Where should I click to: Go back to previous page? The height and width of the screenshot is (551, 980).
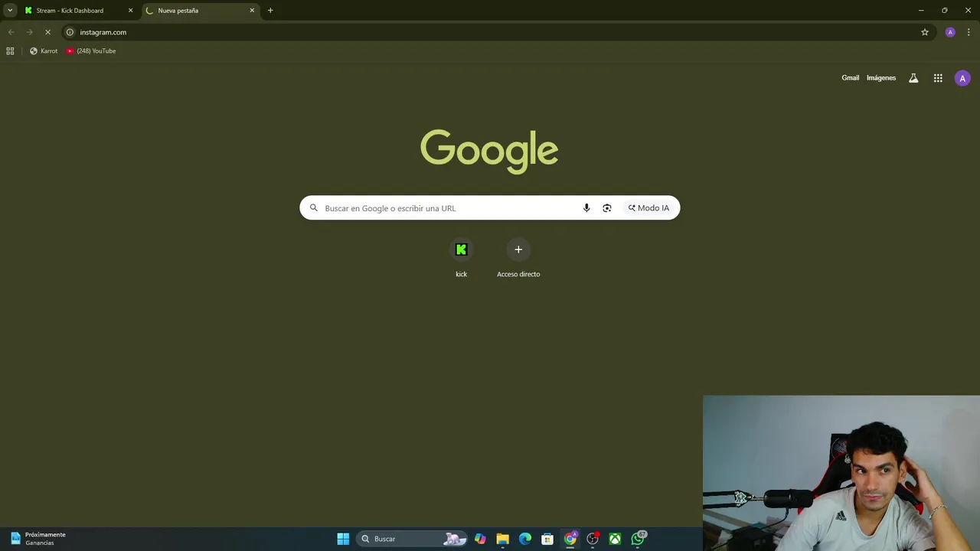(11, 32)
